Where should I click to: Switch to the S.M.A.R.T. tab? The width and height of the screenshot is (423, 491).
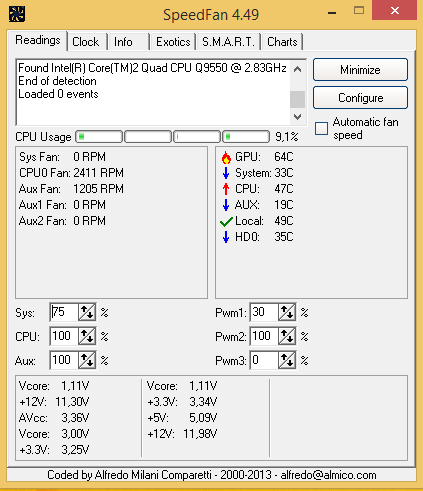228,42
